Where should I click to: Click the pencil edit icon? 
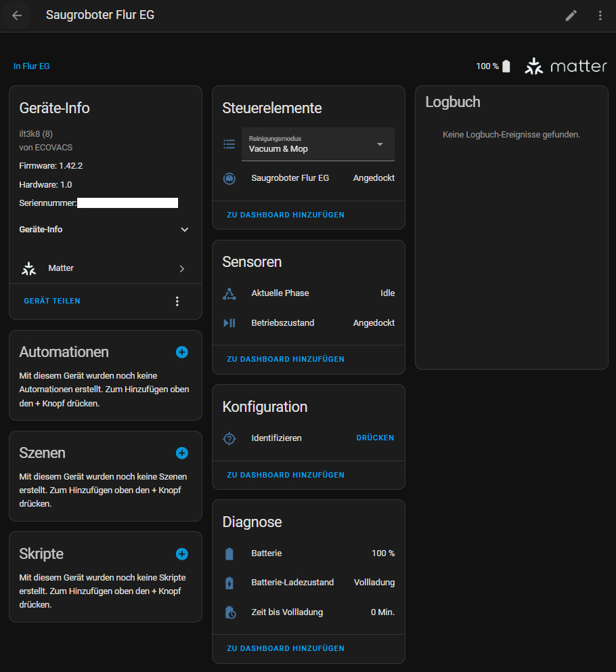coord(571,16)
